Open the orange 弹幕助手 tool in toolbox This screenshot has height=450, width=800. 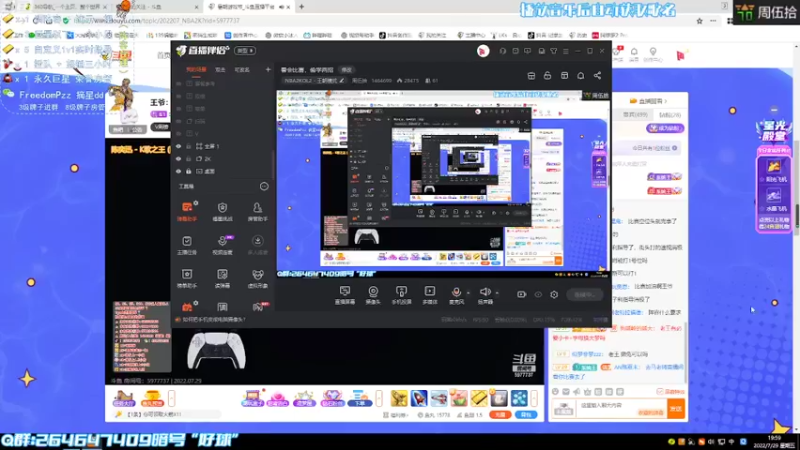coord(187,211)
